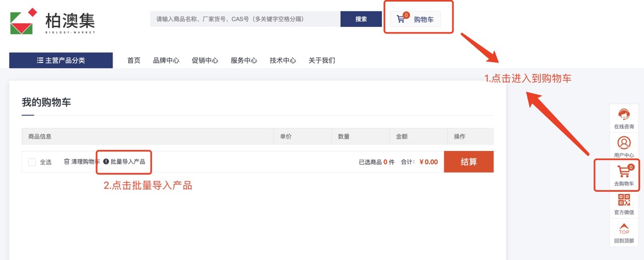This screenshot has width=644, height=260.
Task: Open 关于我们 menu item
Action: tap(322, 60)
